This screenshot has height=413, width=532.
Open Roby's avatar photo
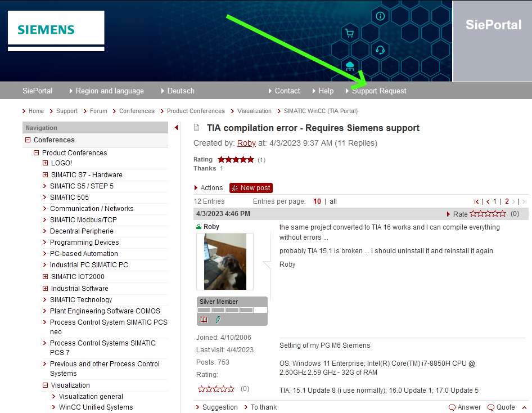click(225, 261)
